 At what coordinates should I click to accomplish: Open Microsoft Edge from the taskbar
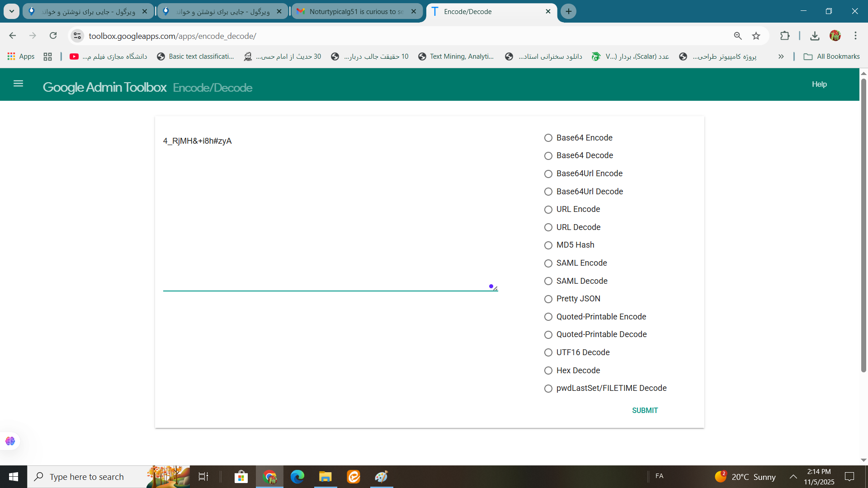[x=297, y=477]
